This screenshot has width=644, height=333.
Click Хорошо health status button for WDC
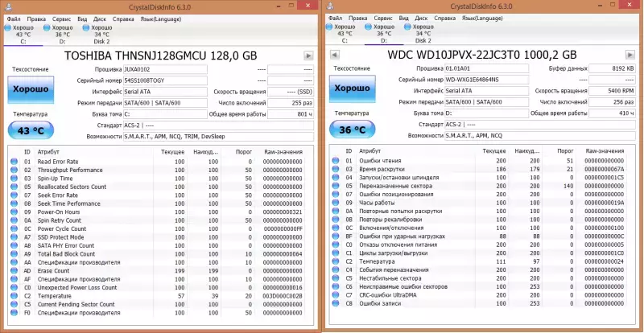pos(352,88)
